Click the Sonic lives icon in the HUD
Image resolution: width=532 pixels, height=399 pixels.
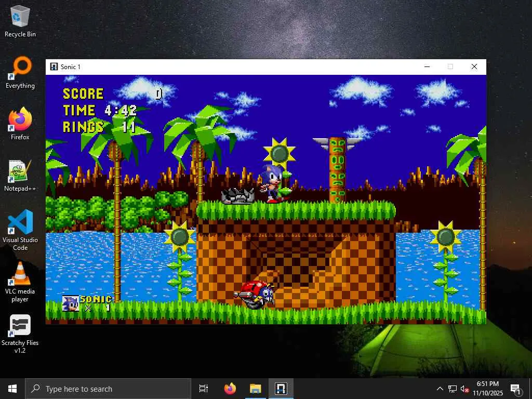point(71,303)
